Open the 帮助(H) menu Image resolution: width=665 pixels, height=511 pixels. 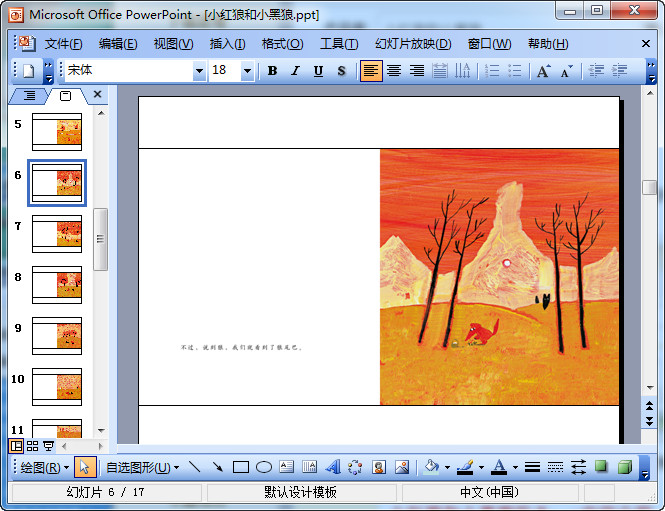click(x=548, y=44)
